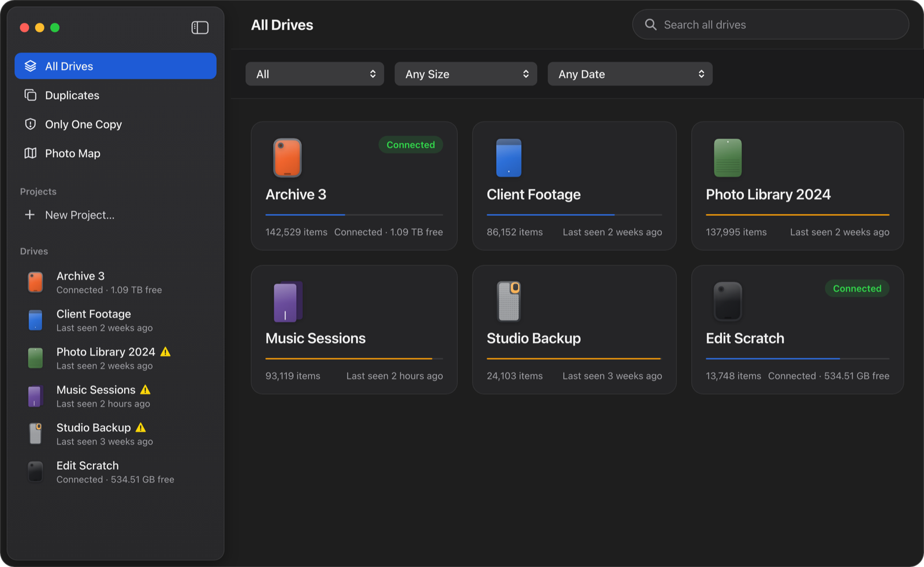Screen dimensions: 924x567
Task: Click the blue Client Footage sidebar drive icon
Action: tap(35, 320)
